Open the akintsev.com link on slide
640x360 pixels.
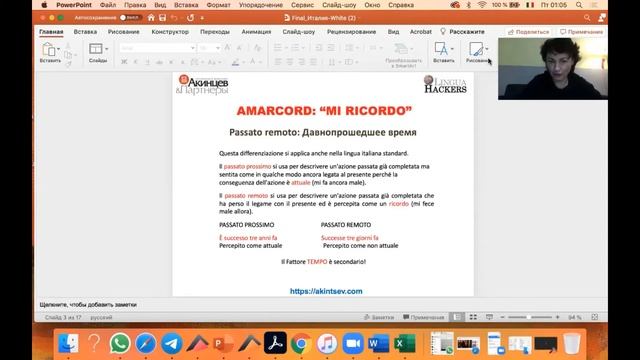pos(326,291)
